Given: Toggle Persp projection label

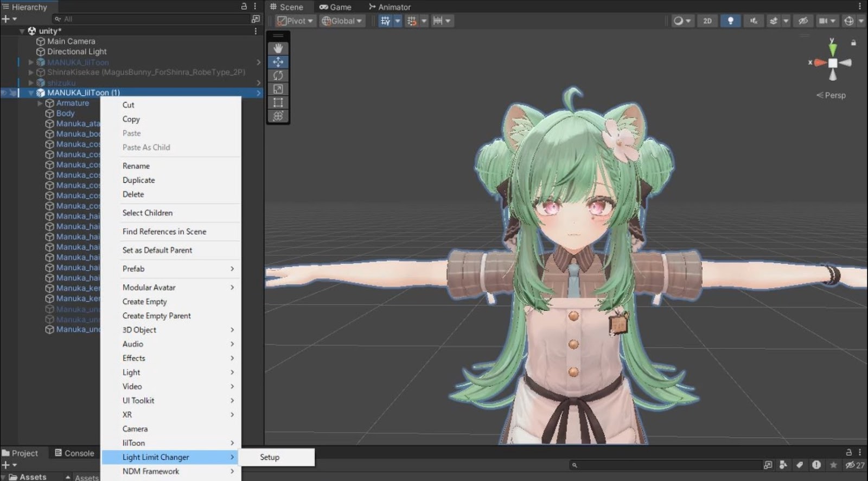Looking at the screenshot, I should click(x=831, y=95).
